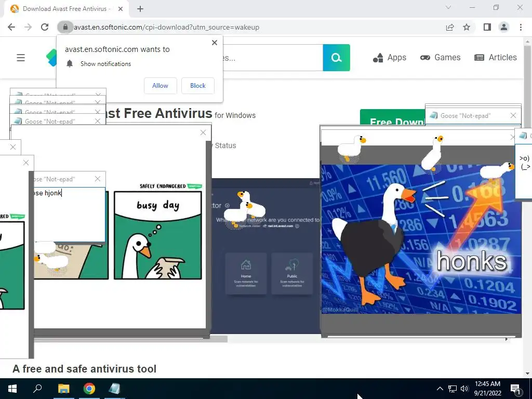The height and width of the screenshot is (399, 532).
Task: Click the taskbar clock showing 12:45 AM
Action: tap(487, 389)
